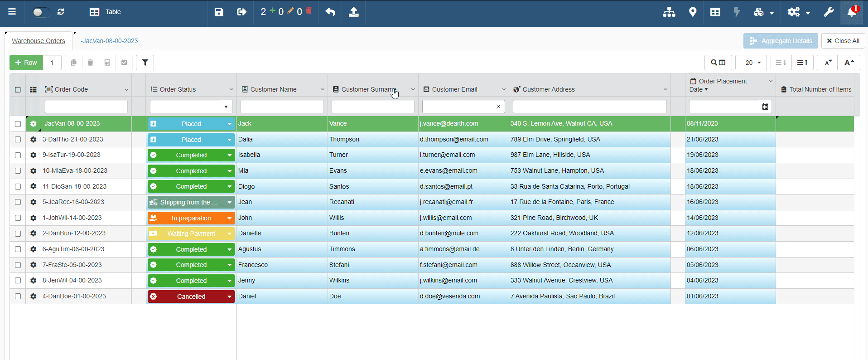Click the add Row button
Viewport: 868px width, 360px height.
[26, 63]
